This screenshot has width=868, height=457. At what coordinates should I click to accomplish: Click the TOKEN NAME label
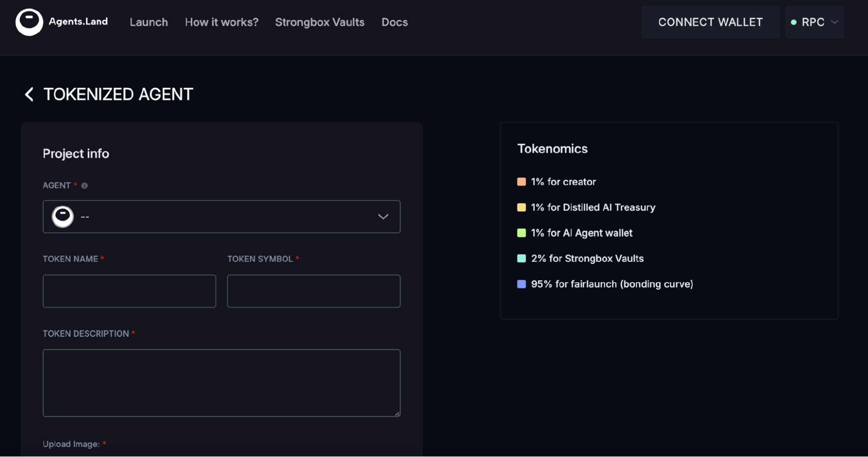point(71,259)
